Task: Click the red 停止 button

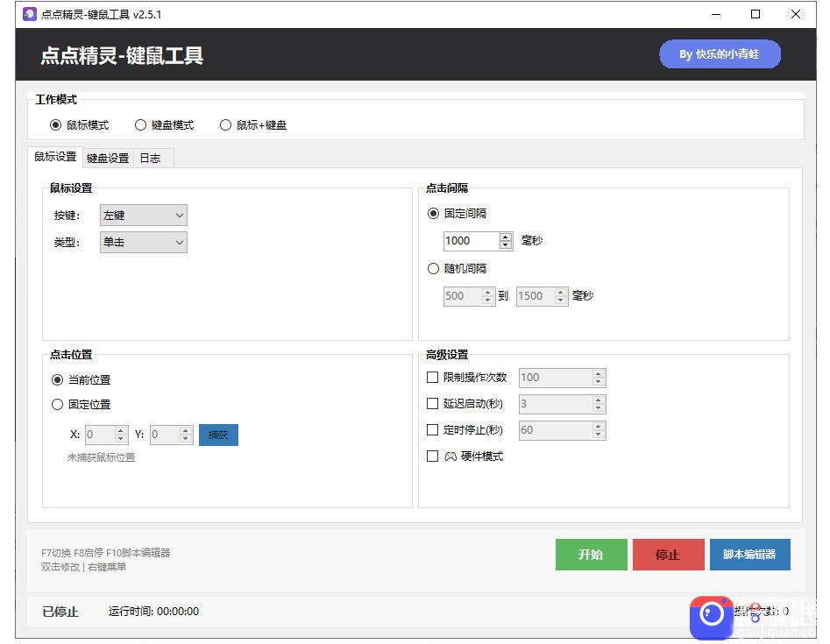Action: [x=668, y=555]
